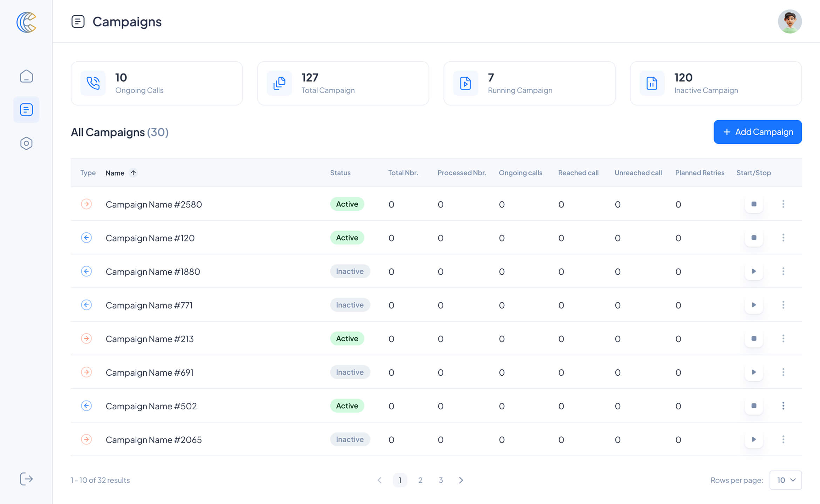Stop Campaign Name #502

tap(754, 406)
